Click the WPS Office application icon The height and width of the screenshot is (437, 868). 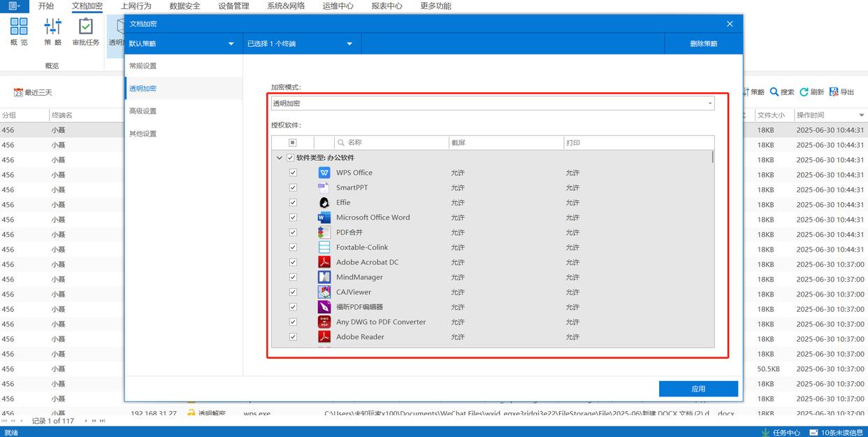[x=324, y=173]
